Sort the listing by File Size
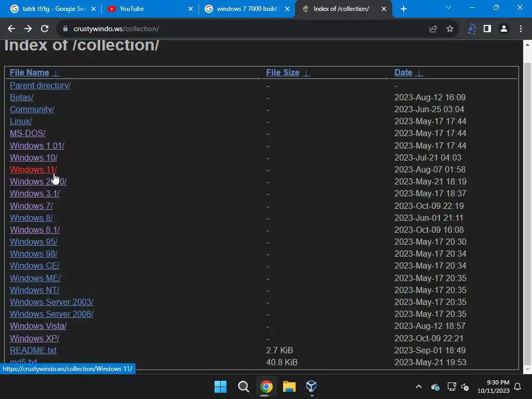The image size is (532, 399). tap(283, 73)
